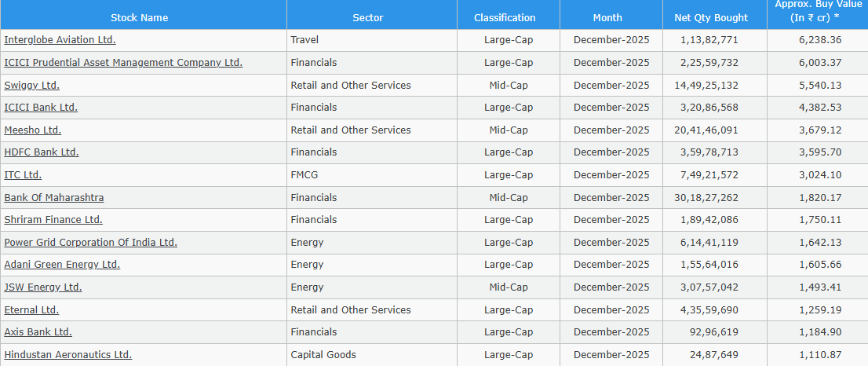Click Axis Bank Ltd. link
Screen dimensions: 868x366
coord(38,332)
